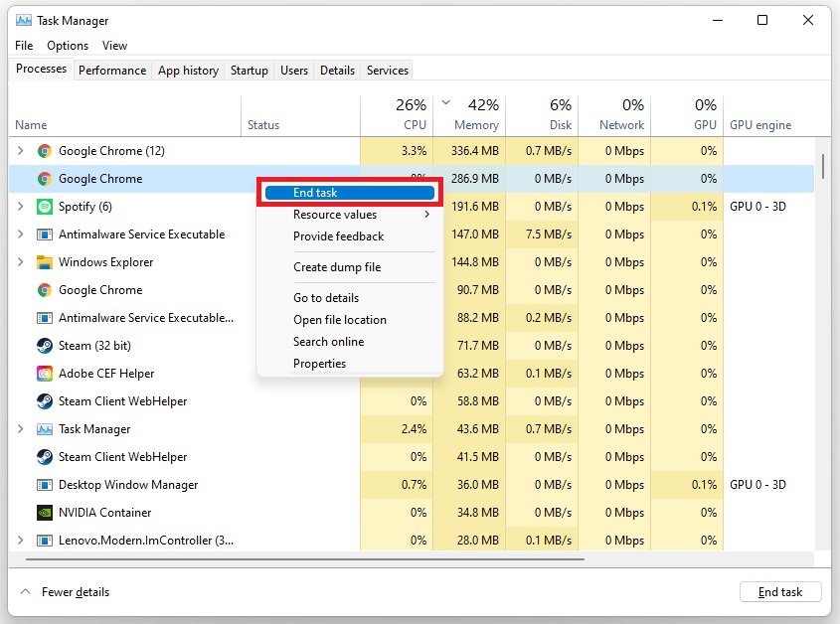Open the Startup tab

(249, 71)
